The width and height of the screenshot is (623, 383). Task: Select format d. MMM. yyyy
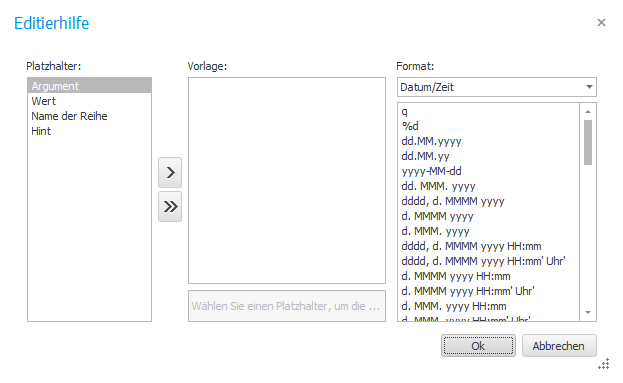tap(489, 231)
